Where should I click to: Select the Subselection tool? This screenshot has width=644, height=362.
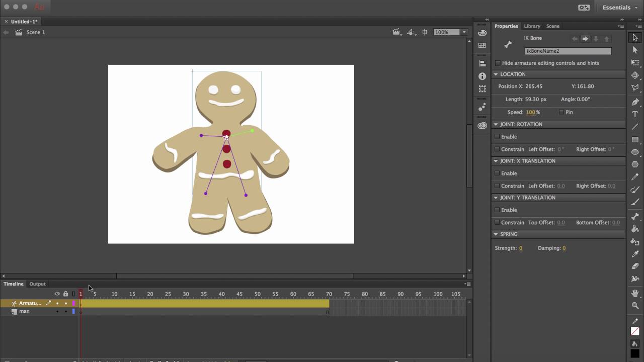point(635,50)
